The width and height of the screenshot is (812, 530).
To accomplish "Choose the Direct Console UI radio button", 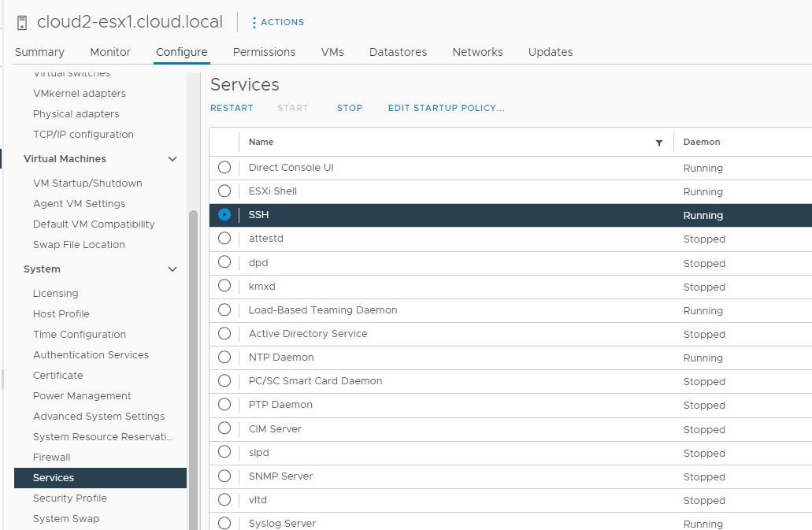I will [224, 168].
